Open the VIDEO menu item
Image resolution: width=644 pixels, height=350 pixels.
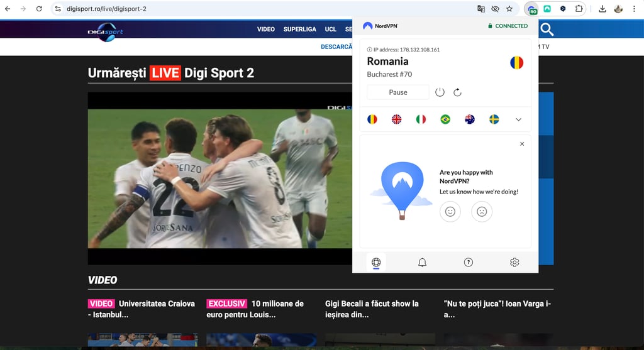coord(266,29)
